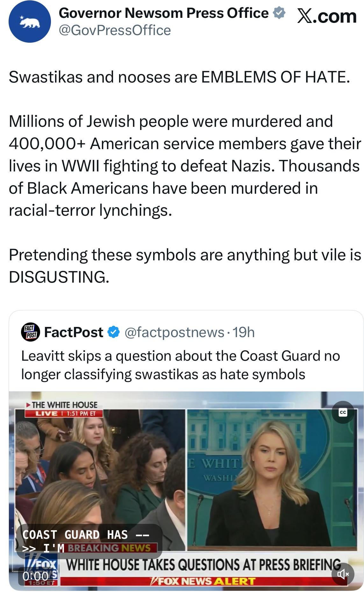
Task: Click the Governor Newsom verified badge
Action: [x=279, y=13]
